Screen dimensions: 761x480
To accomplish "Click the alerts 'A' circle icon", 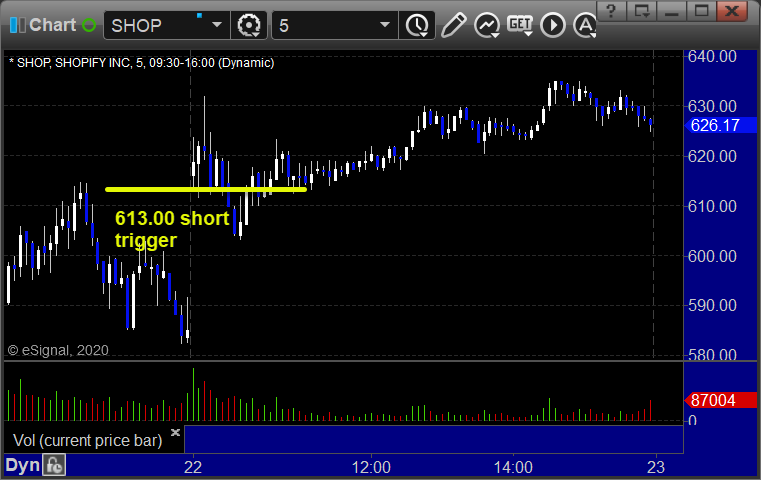I will click(x=585, y=25).
